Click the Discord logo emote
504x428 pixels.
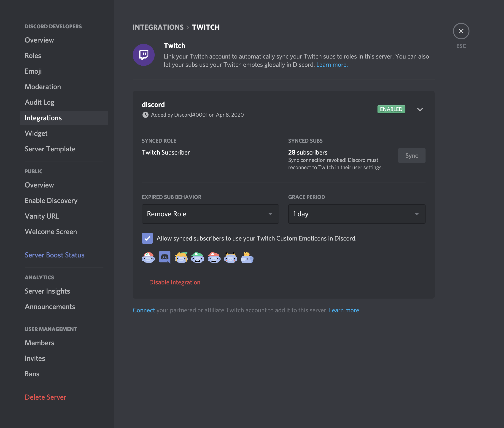(164, 258)
